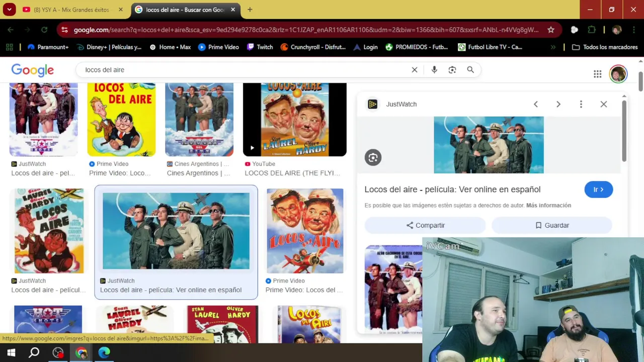Reload the current page
644x362 pixels.
44,30
